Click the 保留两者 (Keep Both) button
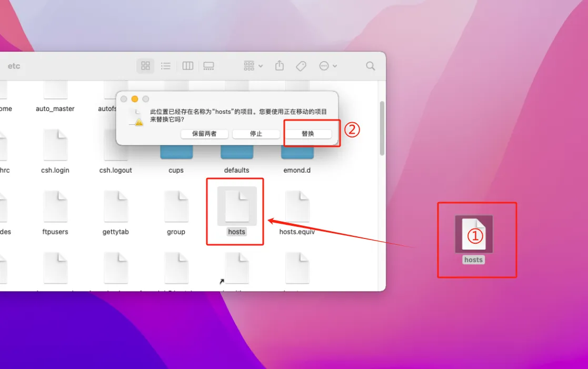 coord(204,134)
